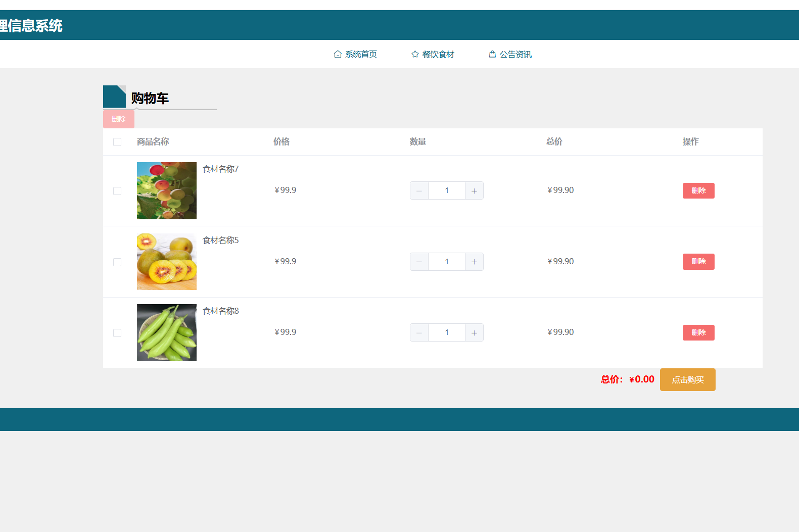Open the 食材名称8 green vegetable thumbnail

(x=167, y=332)
